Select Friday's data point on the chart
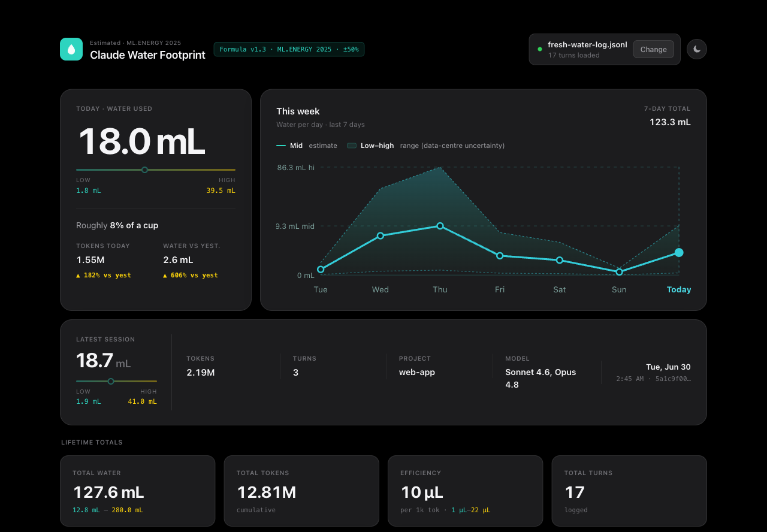 (500, 256)
